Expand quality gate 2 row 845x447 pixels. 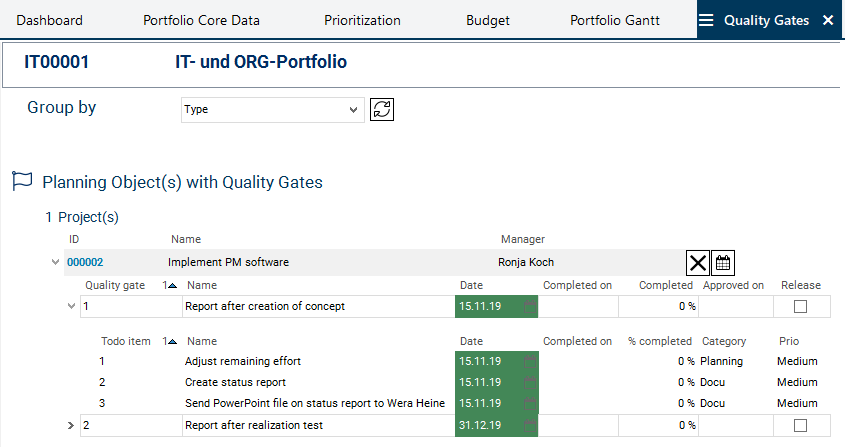(70, 426)
